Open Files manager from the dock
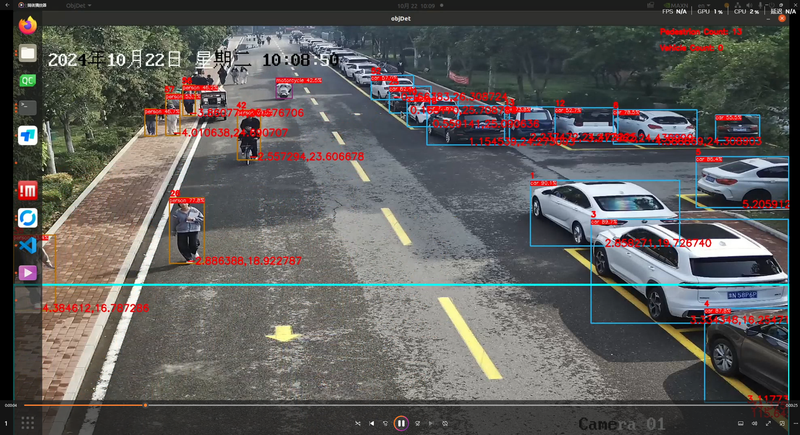 [x=28, y=53]
